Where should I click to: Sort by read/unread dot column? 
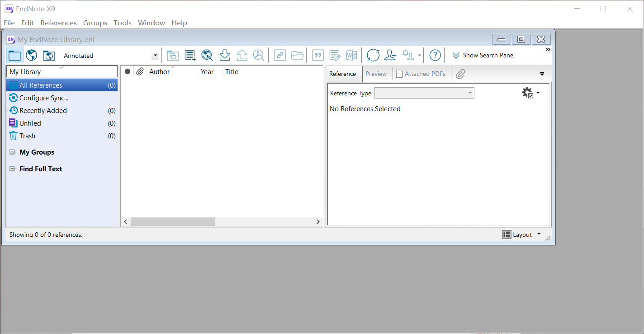point(128,71)
